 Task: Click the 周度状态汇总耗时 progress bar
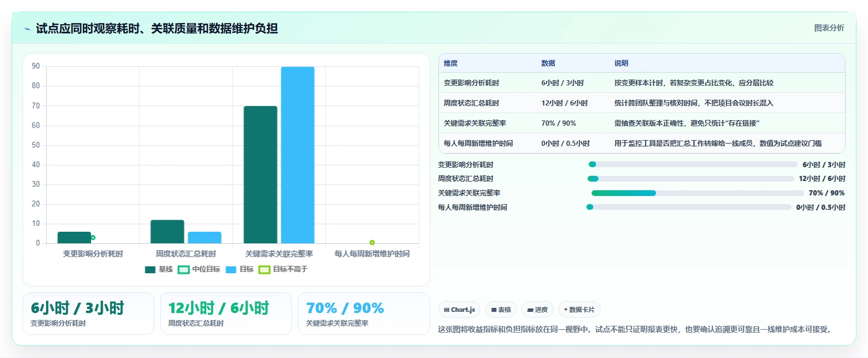click(x=691, y=179)
